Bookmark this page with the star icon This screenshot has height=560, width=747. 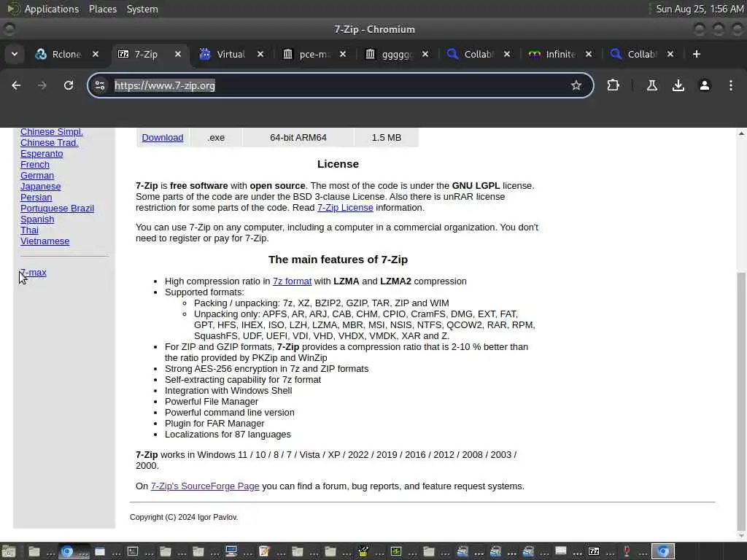tap(576, 85)
